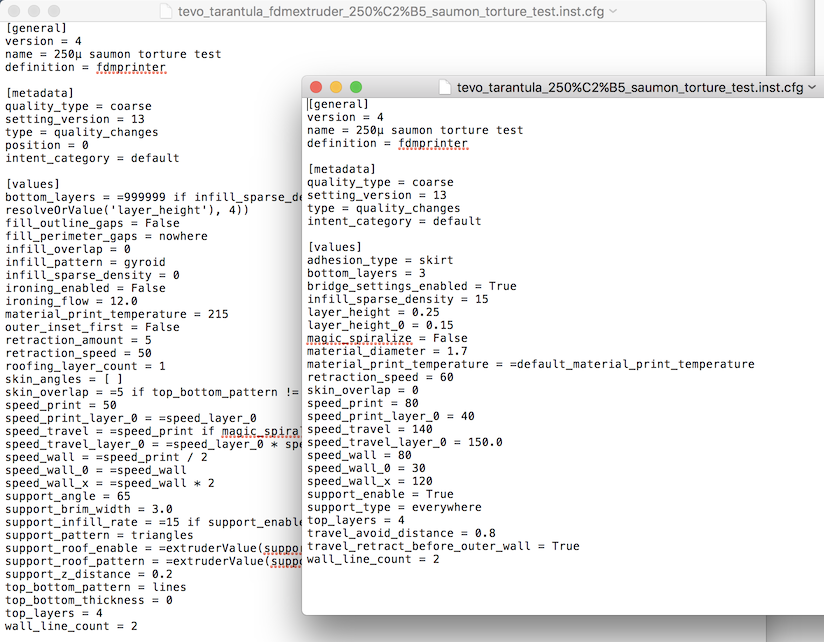Click document icon in front window title
This screenshot has height=642, width=824.
445,87
